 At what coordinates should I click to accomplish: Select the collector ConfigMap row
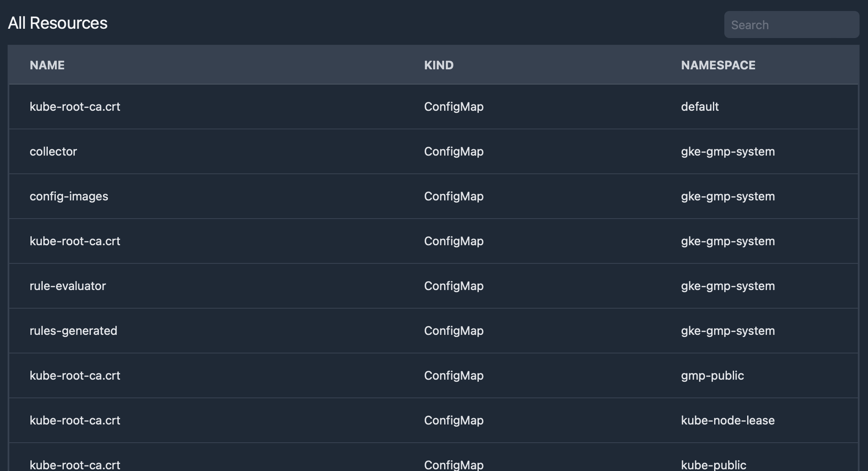click(434, 151)
